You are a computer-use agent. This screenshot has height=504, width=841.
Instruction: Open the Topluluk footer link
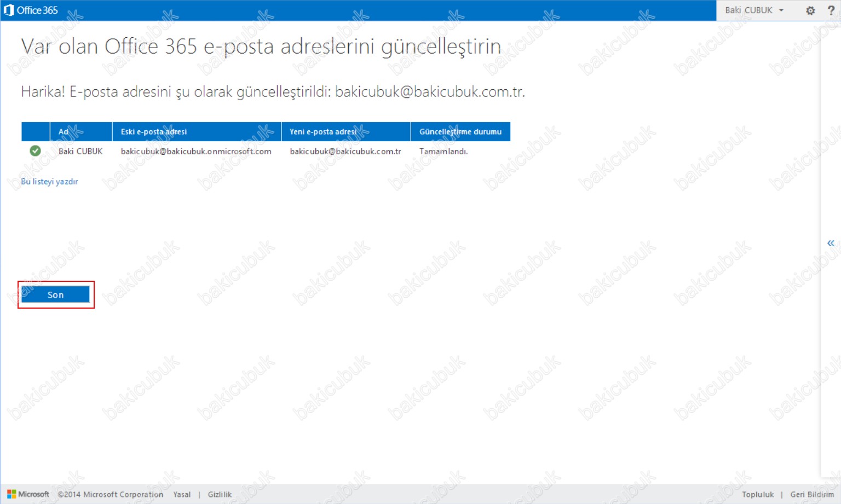[758, 494]
